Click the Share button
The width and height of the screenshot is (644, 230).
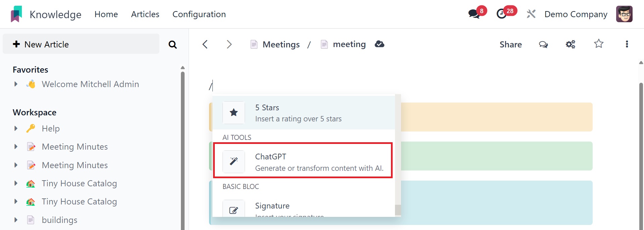(x=510, y=44)
